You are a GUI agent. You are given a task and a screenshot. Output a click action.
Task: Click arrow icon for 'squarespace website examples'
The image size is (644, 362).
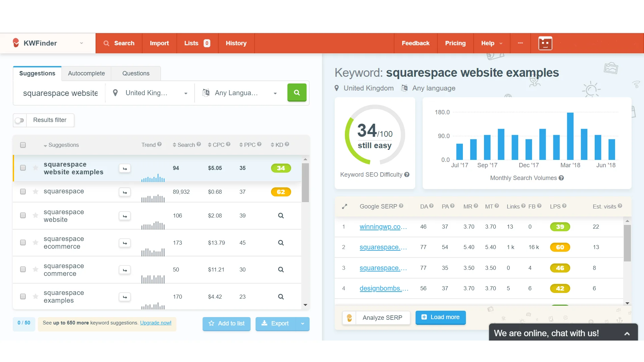[x=125, y=169]
